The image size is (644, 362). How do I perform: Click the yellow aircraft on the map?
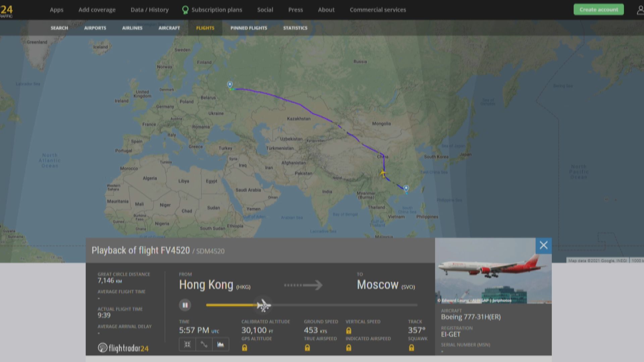tap(383, 173)
